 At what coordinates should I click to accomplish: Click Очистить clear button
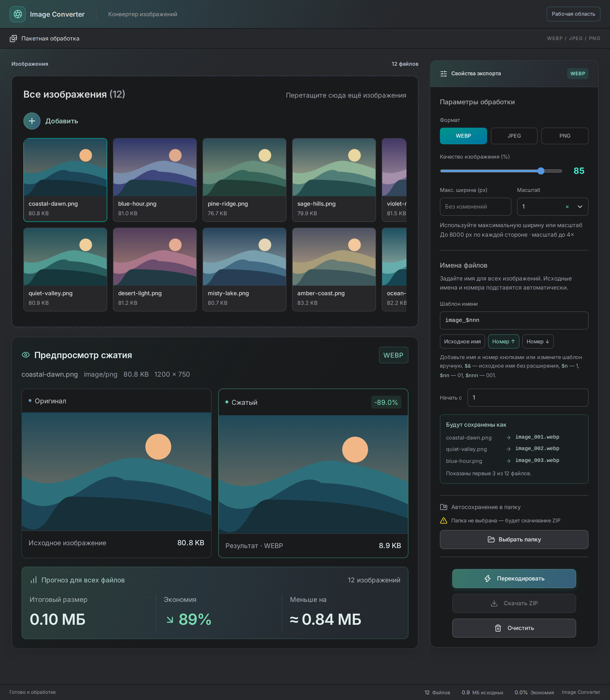click(x=514, y=628)
